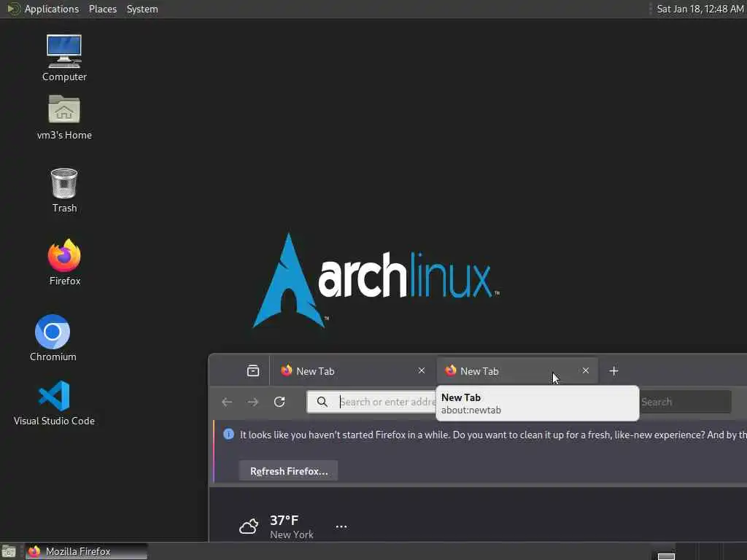Click the 37°F temperature text

coord(285,520)
